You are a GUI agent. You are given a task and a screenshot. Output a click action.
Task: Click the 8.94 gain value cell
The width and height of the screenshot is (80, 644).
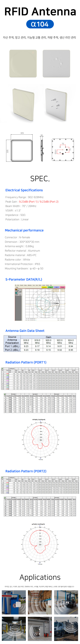pyautogui.click(x=71, y=346)
